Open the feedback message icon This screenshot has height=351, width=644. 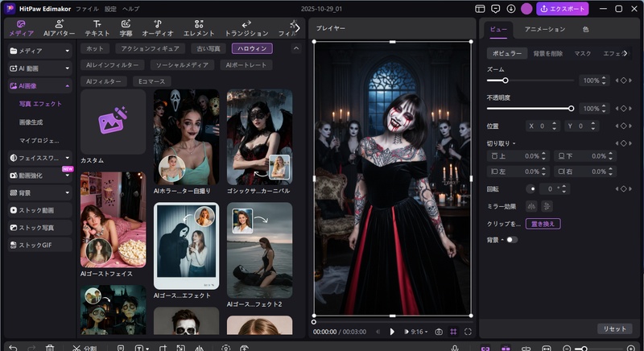(x=496, y=9)
